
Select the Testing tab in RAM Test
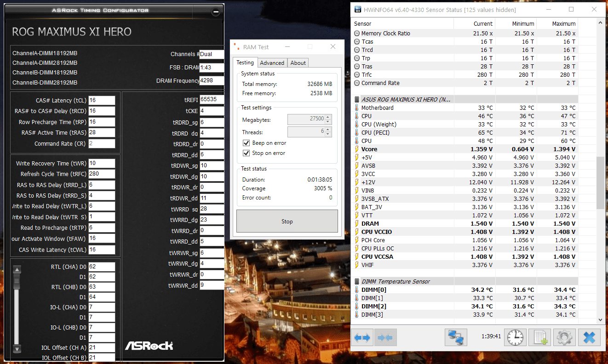245,63
